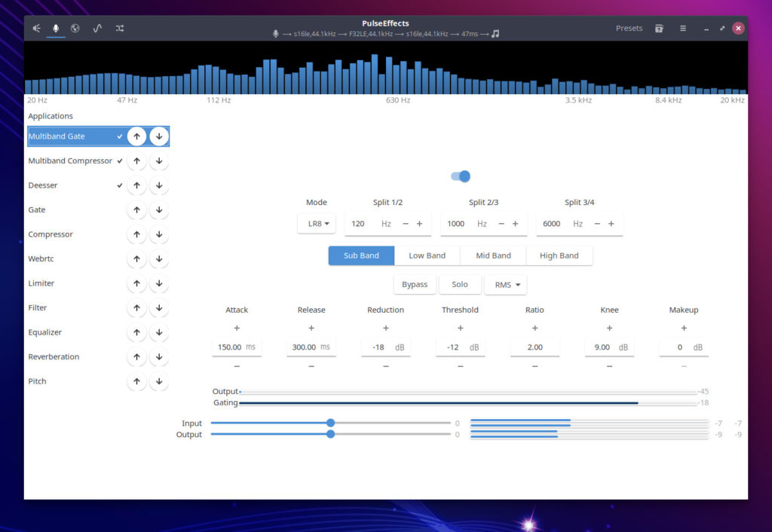Move Limiter up in the list
Image resolution: width=772 pixels, height=532 pixels.
pos(137,283)
